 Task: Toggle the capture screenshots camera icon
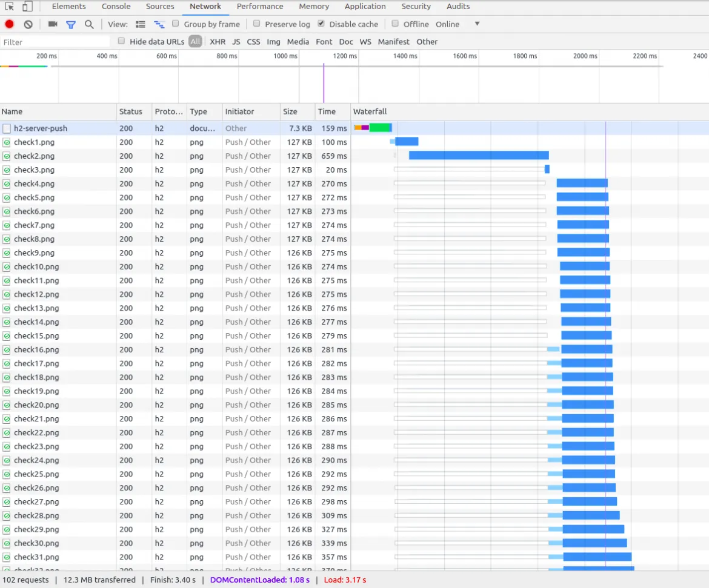pyautogui.click(x=53, y=24)
